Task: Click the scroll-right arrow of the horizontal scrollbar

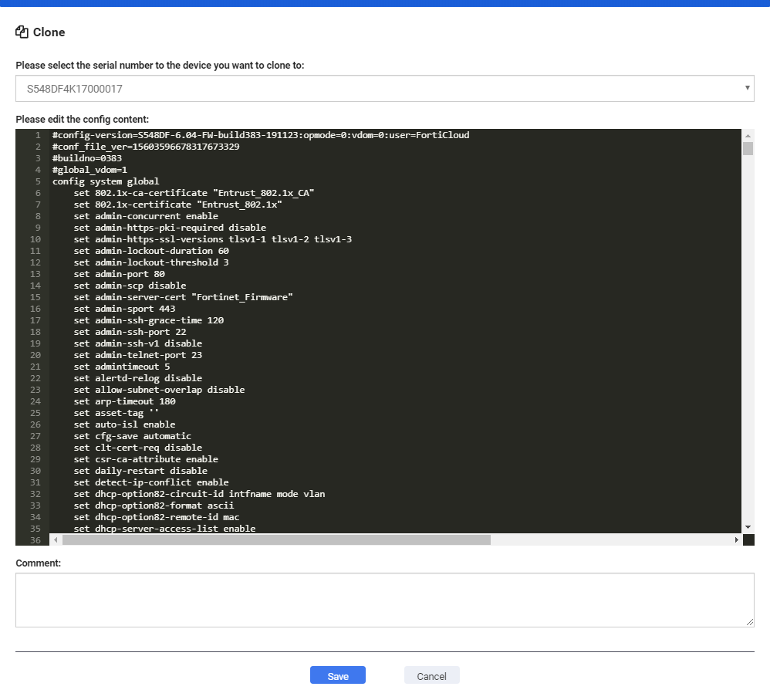Action: (x=737, y=539)
